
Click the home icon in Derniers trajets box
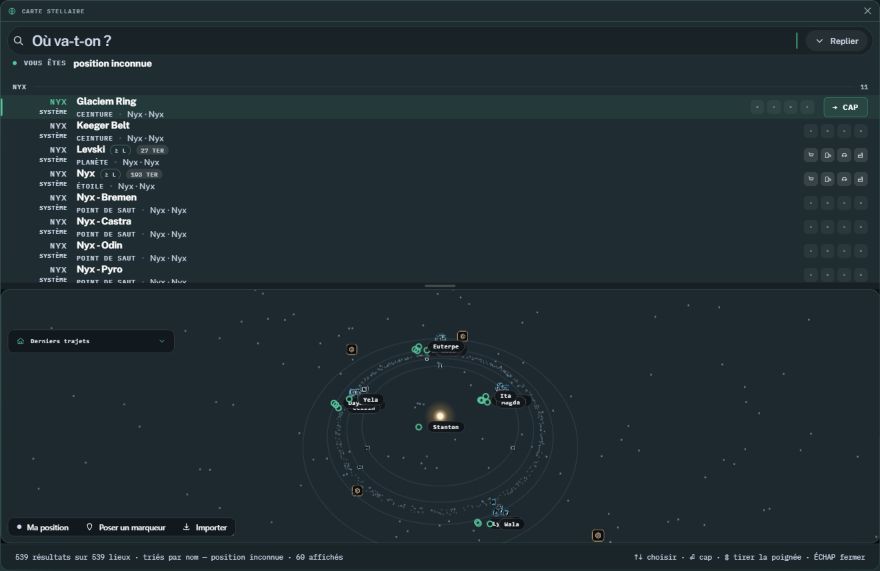click(21, 341)
